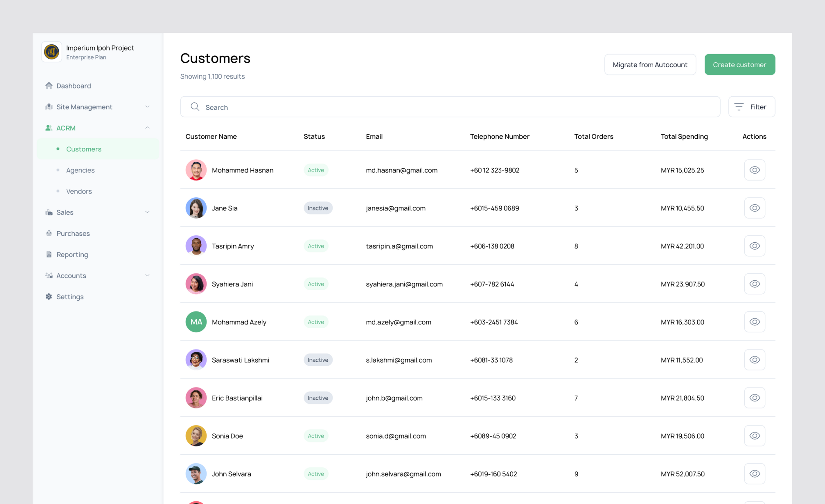This screenshot has width=825, height=504.
Task: Expand the Site Management chevron
Action: (147, 107)
